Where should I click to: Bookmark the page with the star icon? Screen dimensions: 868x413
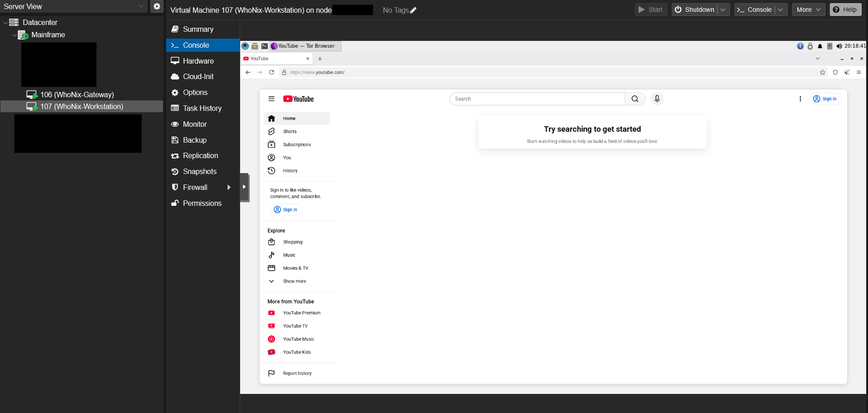[822, 72]
